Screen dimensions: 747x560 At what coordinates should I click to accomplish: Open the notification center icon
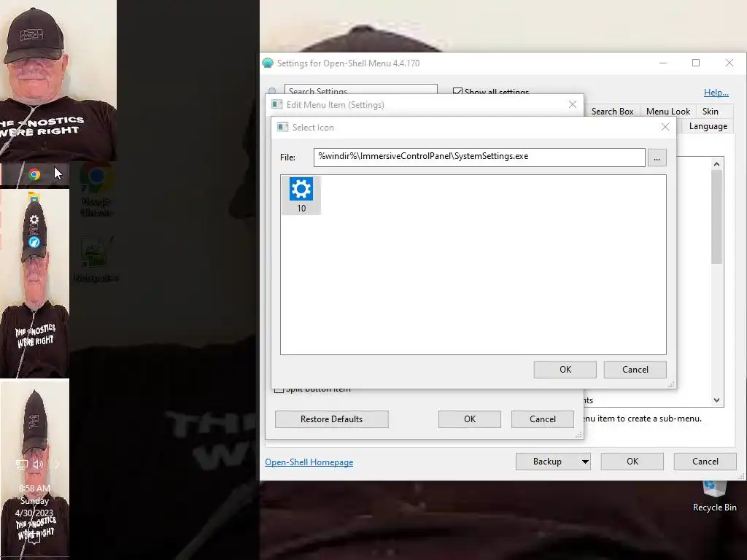34,539
